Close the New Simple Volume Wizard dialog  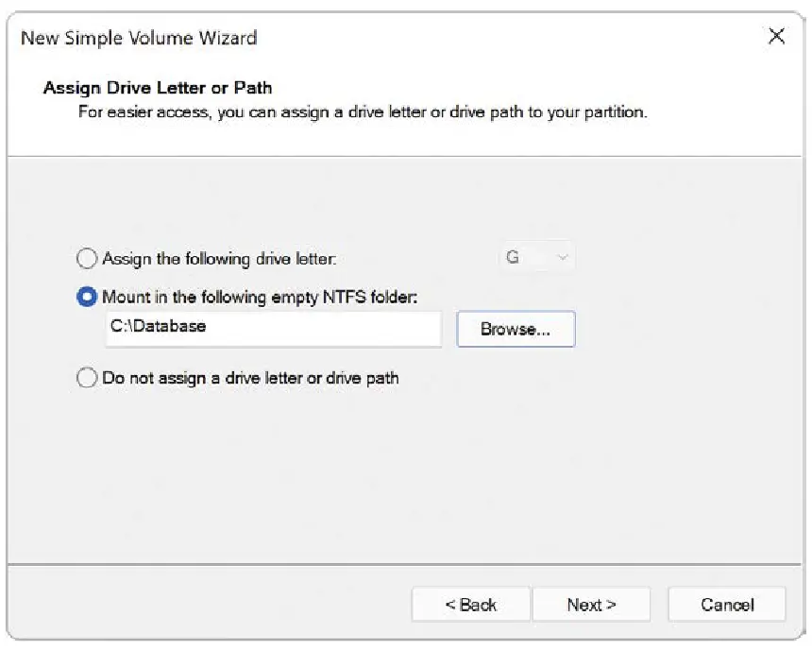point(776,37)
